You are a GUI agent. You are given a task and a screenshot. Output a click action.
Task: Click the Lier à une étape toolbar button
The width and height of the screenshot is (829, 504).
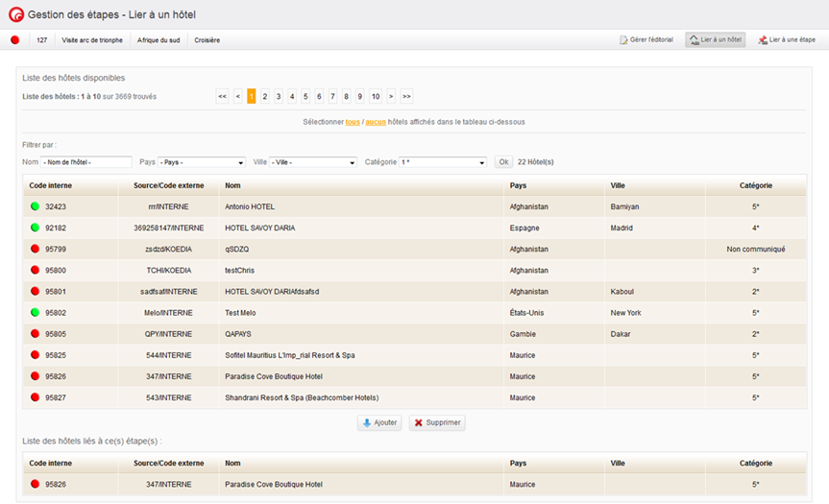786,40
